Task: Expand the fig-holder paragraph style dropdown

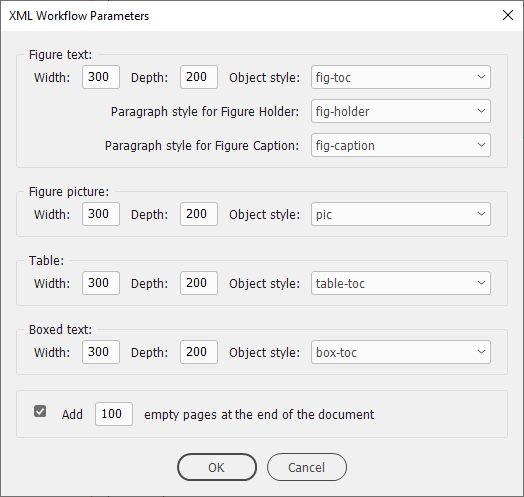Action: (x=401, y=111)
